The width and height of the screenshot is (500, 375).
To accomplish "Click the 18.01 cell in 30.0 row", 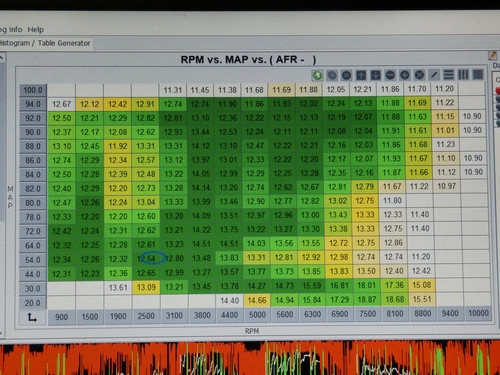I will pos(367,285).
